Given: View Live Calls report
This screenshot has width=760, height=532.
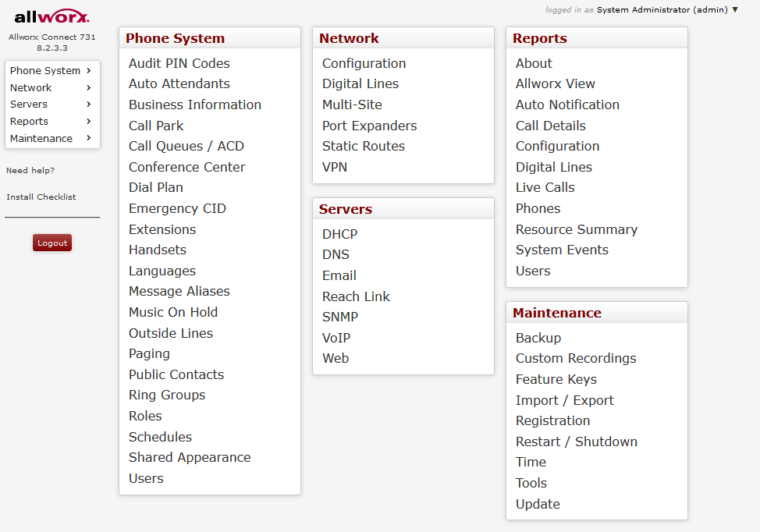Looking at the screenshot, I should pyautogui.click(x=545, y=187).
